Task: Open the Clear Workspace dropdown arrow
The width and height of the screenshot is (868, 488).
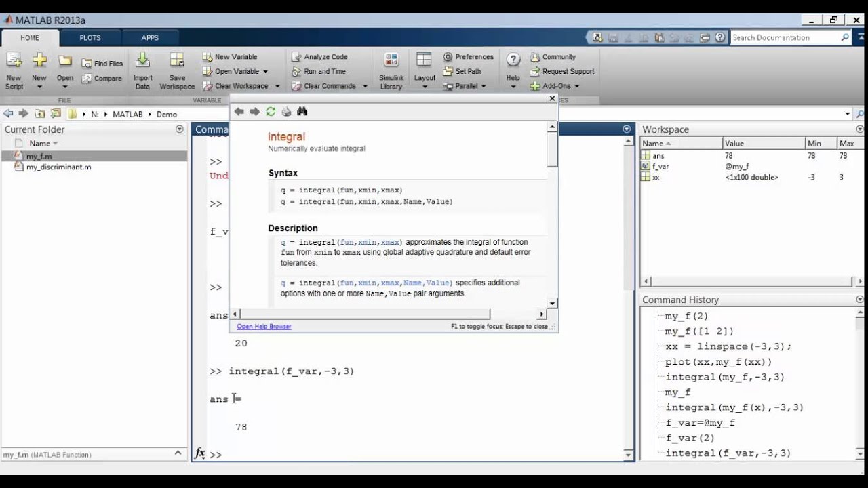Action: coord(277,86)
